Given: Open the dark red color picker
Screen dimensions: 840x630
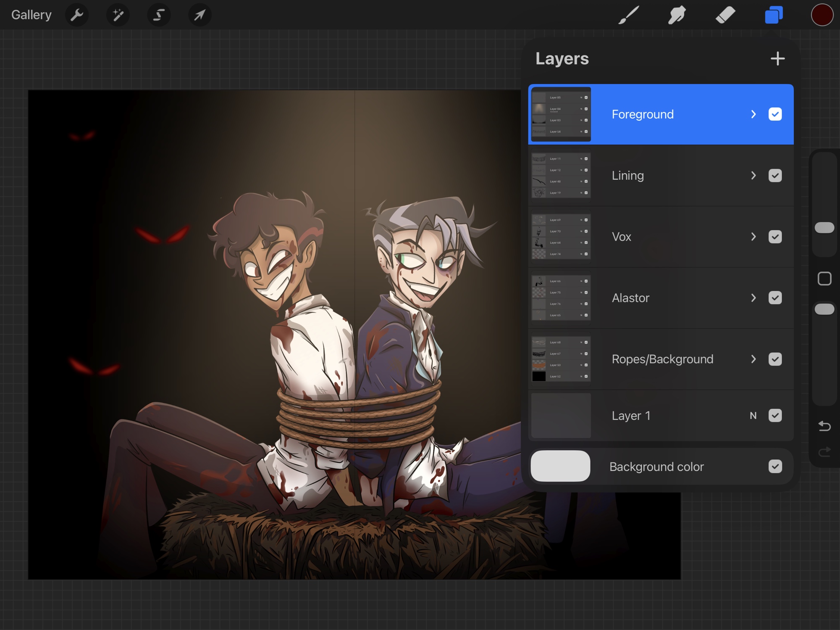Looking at the screenshot, I should click(822, 15).
